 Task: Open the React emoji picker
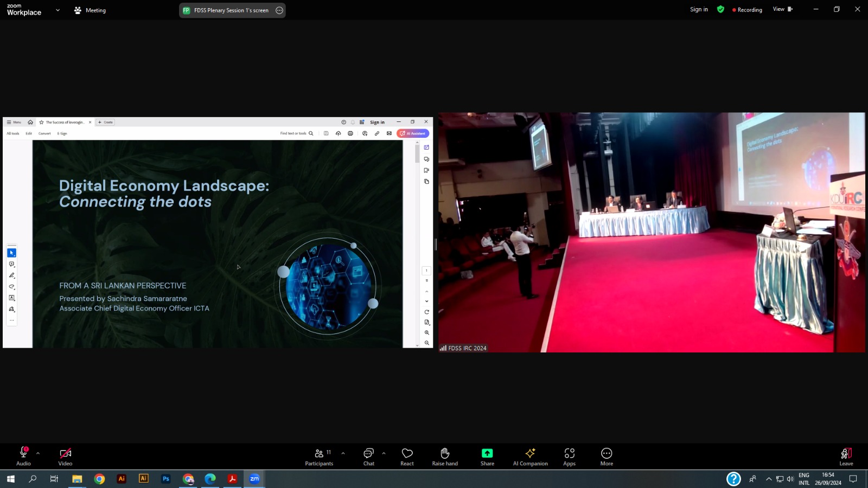coord(407,456)
